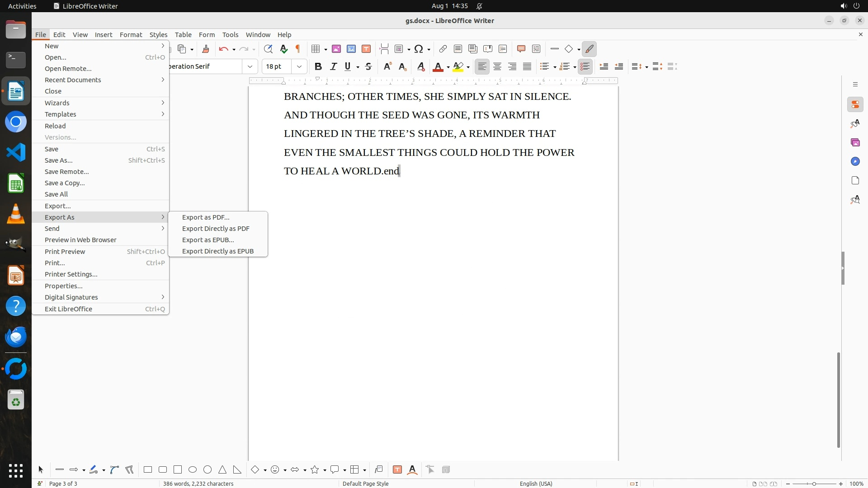
Task: Open Thunderbird from the Ubuntu dock
Action: click(16, 337)
